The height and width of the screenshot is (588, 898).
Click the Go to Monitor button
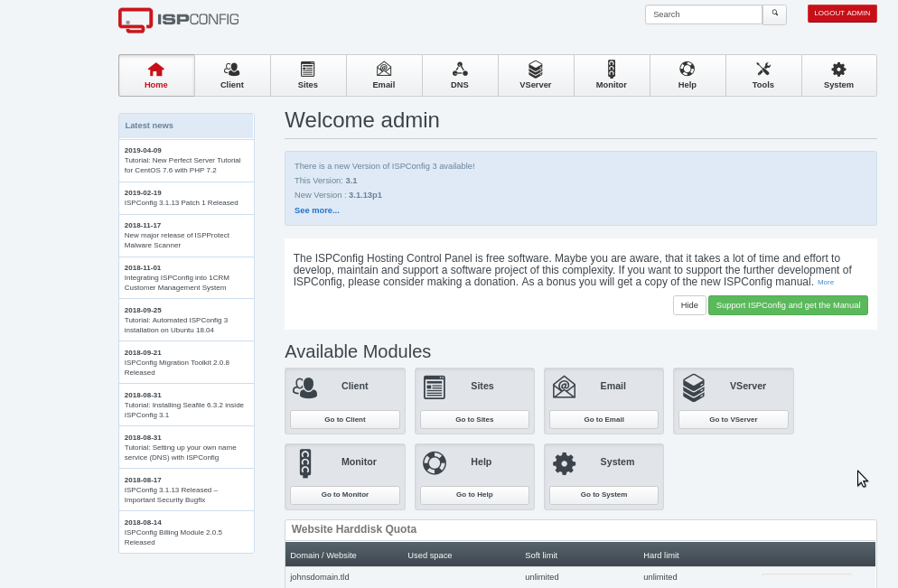click(x=345, y=495)
